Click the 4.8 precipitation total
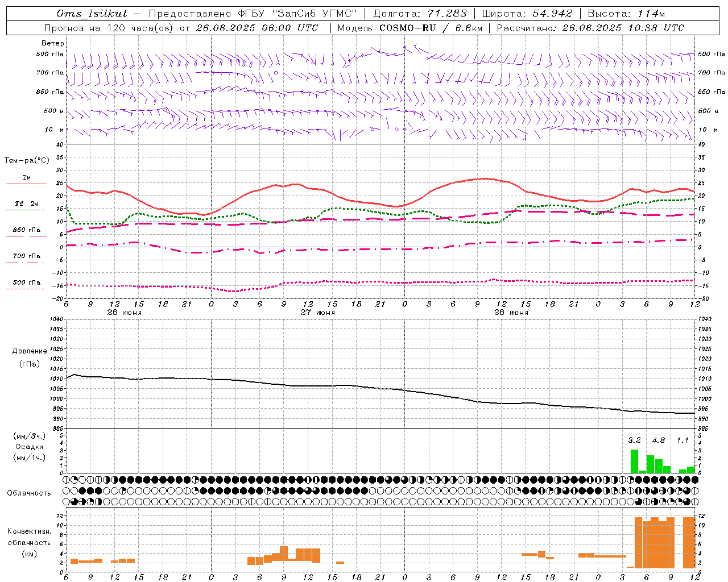This screenshot has height=582, width=728. point(659,440)
